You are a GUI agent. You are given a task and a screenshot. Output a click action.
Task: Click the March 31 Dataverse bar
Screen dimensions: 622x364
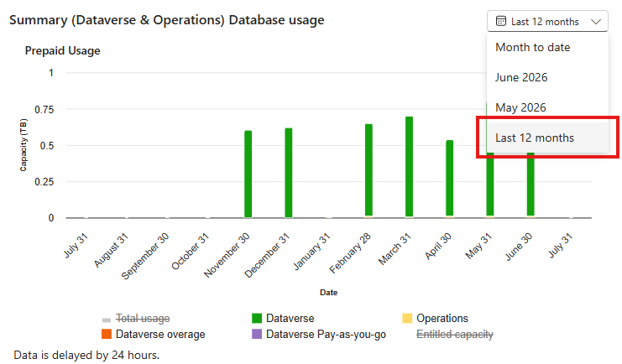click(409, 167)
